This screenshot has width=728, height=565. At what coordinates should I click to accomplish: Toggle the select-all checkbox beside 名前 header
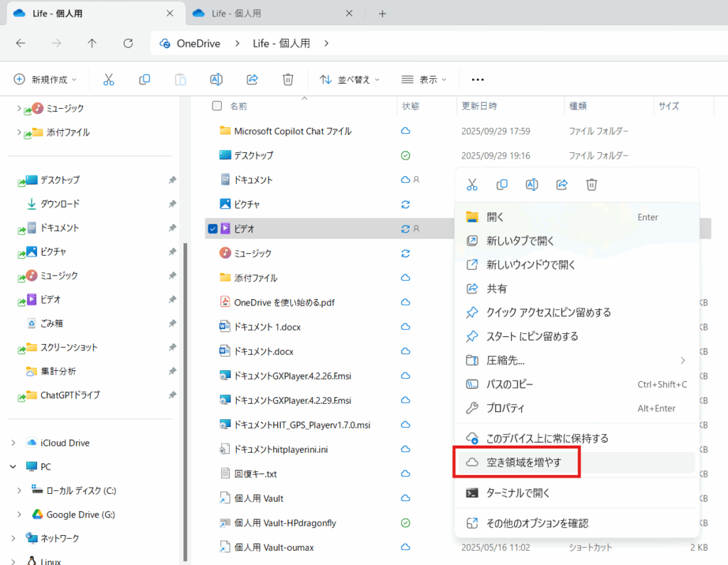pyautogui.click(x=217, y=106)
